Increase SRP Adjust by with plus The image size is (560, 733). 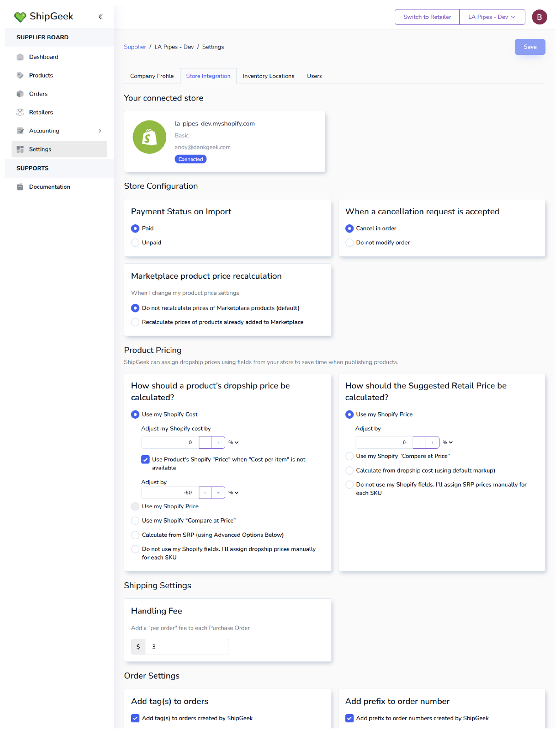click(433, 442)
